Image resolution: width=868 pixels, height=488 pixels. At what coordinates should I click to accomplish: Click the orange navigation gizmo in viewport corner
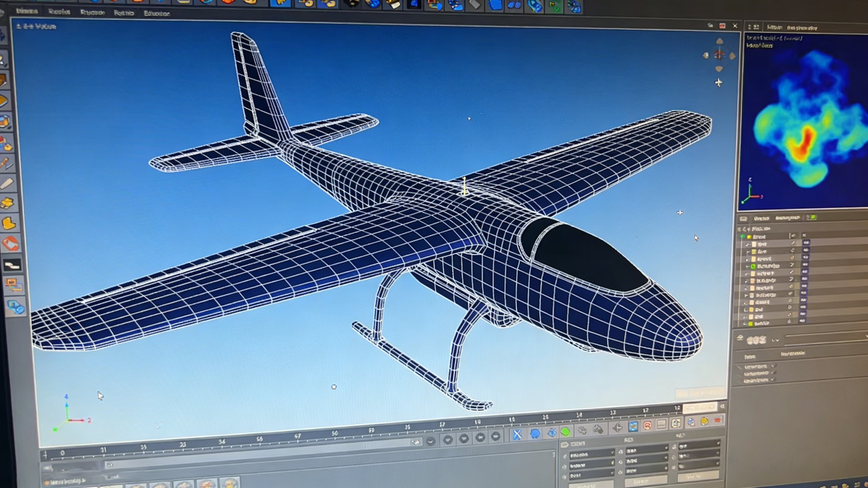pos(719,55)
